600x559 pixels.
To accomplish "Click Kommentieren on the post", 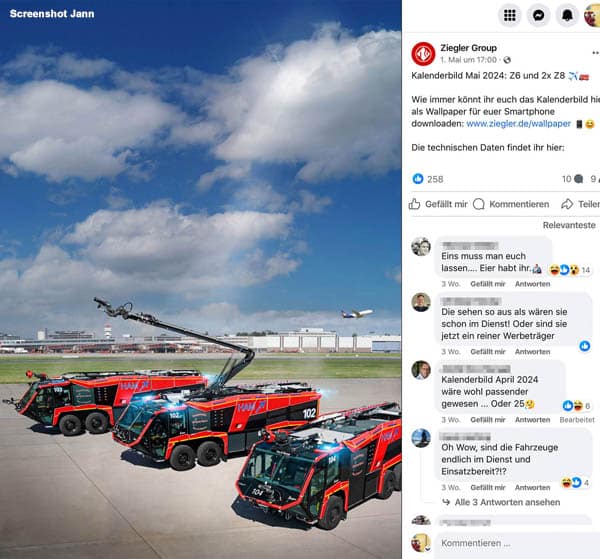I will 511,204.
